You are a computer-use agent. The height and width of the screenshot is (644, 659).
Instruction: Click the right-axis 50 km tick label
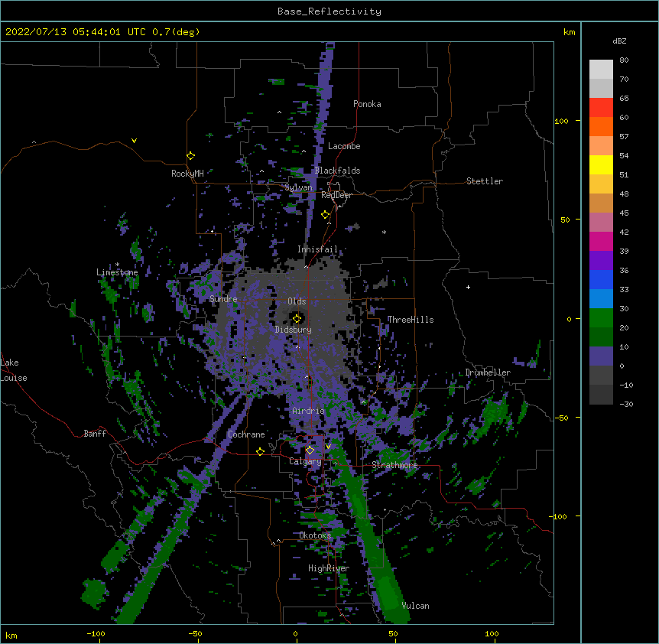pyautogui.click(x=565, y=220)
